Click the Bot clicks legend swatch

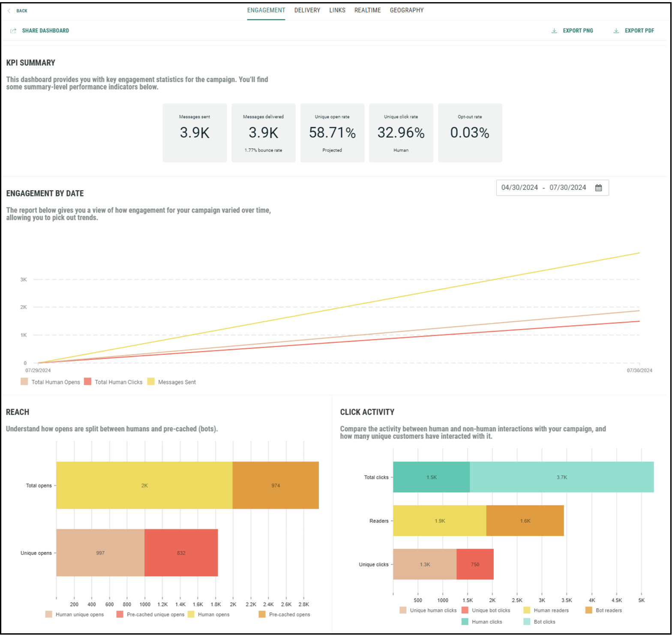[x=527, y=622]
